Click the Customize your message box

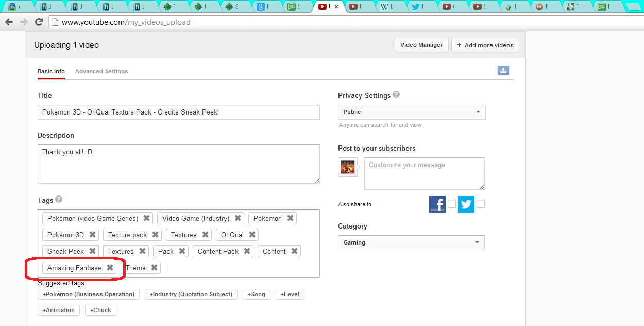pos(424,173)
